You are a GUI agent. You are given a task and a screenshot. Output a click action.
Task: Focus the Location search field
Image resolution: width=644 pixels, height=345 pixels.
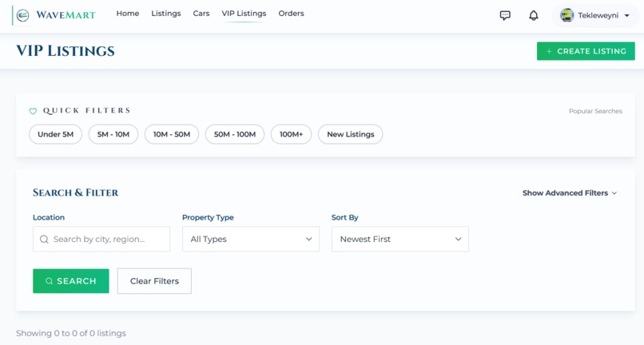[x=101, y=239]
